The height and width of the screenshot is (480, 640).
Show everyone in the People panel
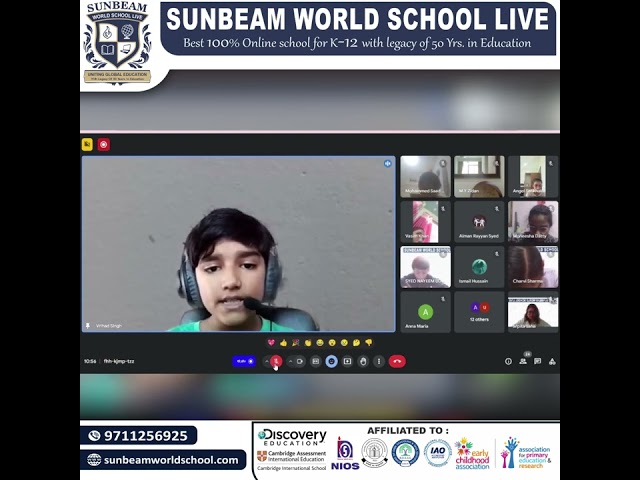523,362
